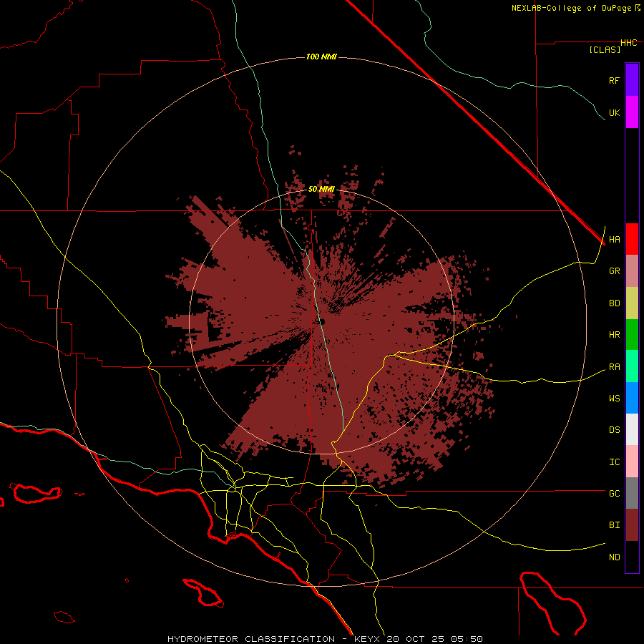644x644 pixels.
Task: Click the '100 NMI' range ring label
Action: [321, 57]
